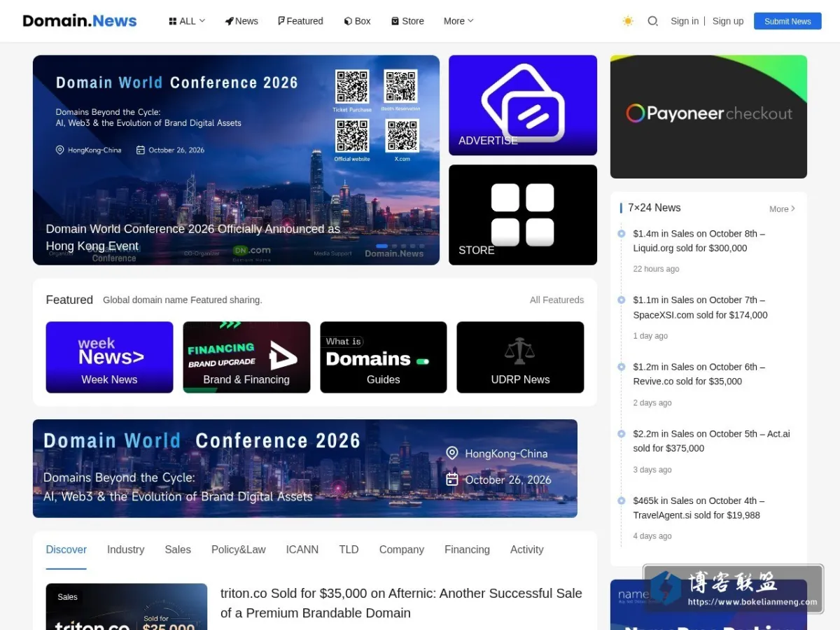Click the "22 hours ago" timestamp
The image size is (840, 630).
pos(656,269)
